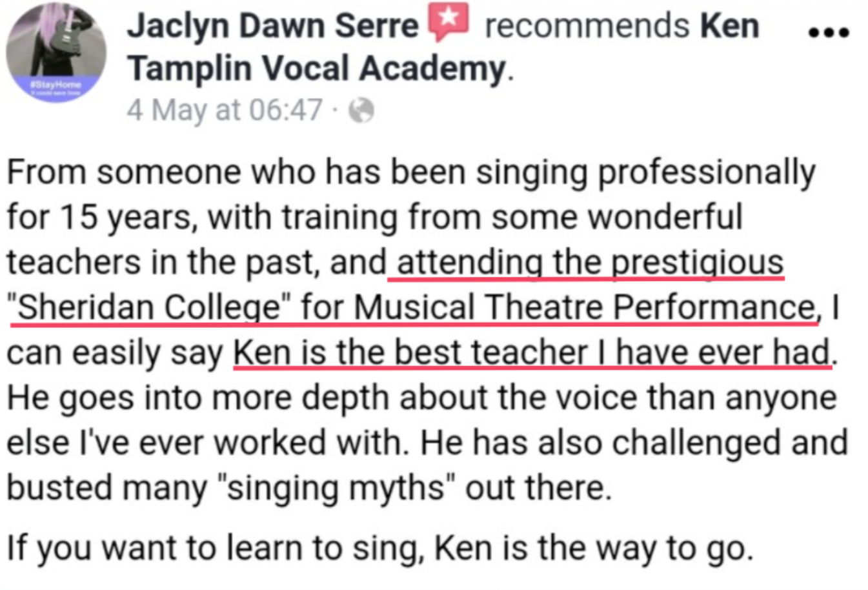Open the post timestamp 4 May at 06:47
This screenshot has height=590, width=868.
click(224, 110)
